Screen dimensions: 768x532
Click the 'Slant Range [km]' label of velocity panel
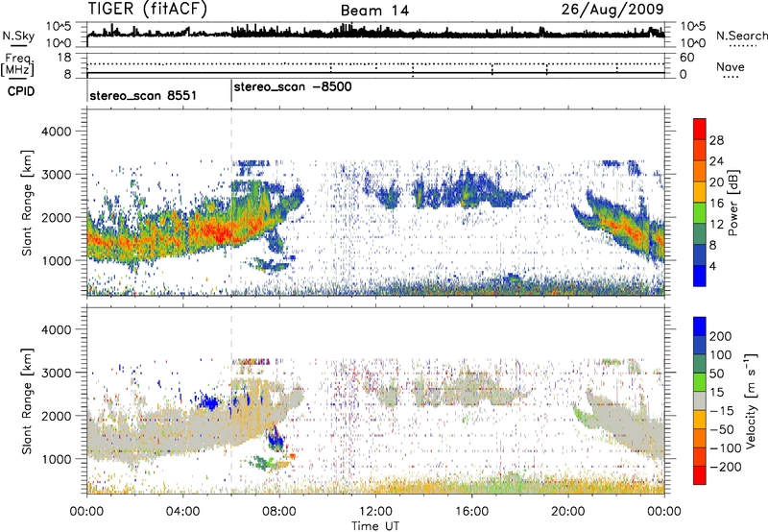coord(27,400)
